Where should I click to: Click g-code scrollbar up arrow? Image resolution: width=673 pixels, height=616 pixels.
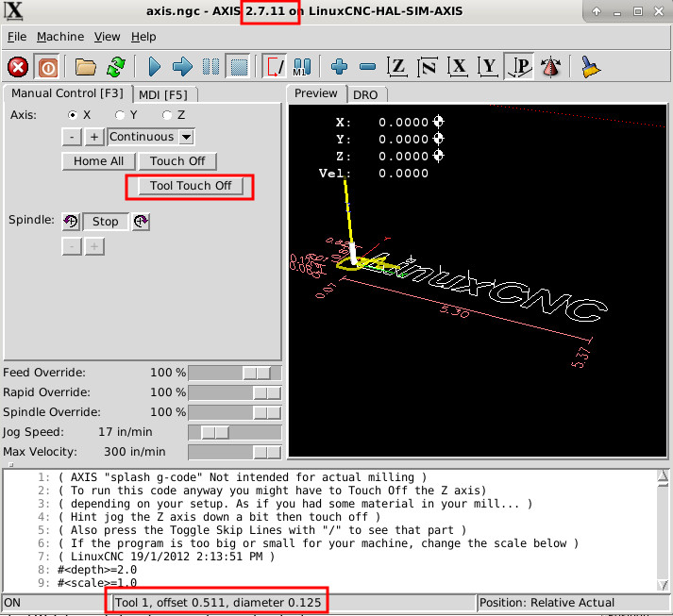point(663,475)
